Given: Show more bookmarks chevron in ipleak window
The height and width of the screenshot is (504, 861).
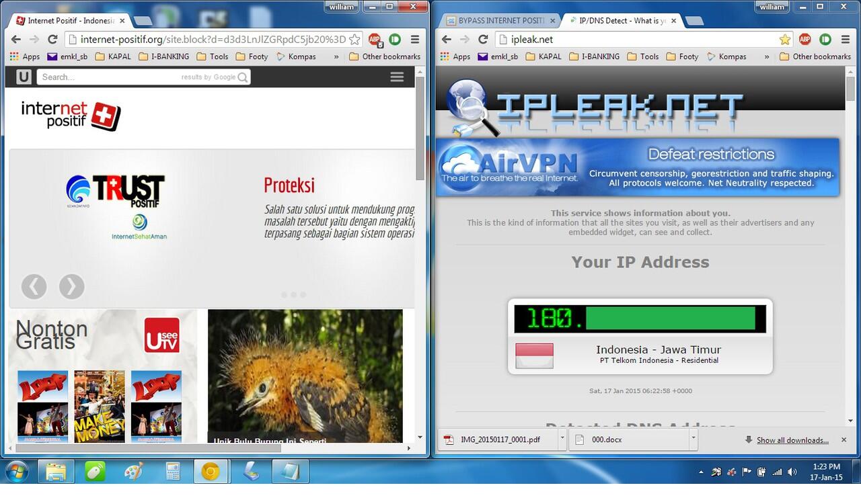Looking at the screenshot, I should [767, 56].
